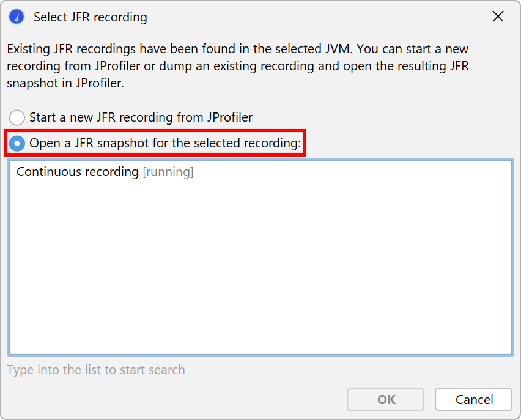Click the label Start a new JFR recording from JProfiler
The height and width of the screenshot is (420, 521).
coord(141,117)
